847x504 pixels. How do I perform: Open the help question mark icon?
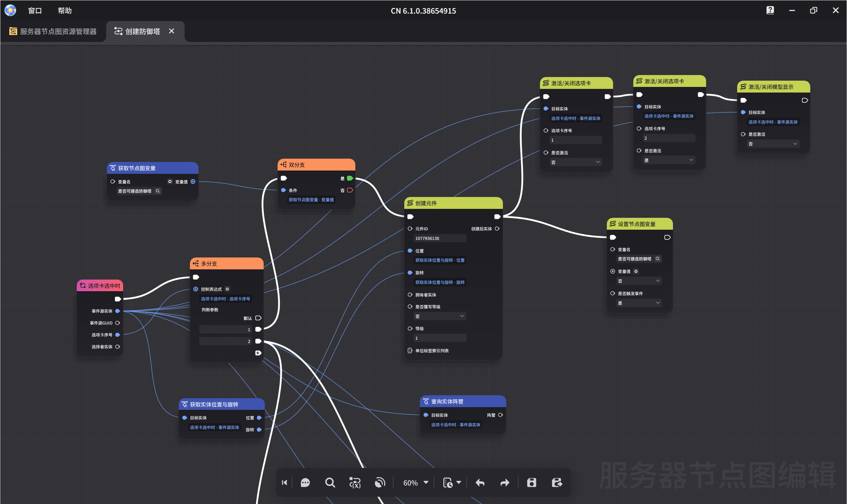tap(770, 10)
